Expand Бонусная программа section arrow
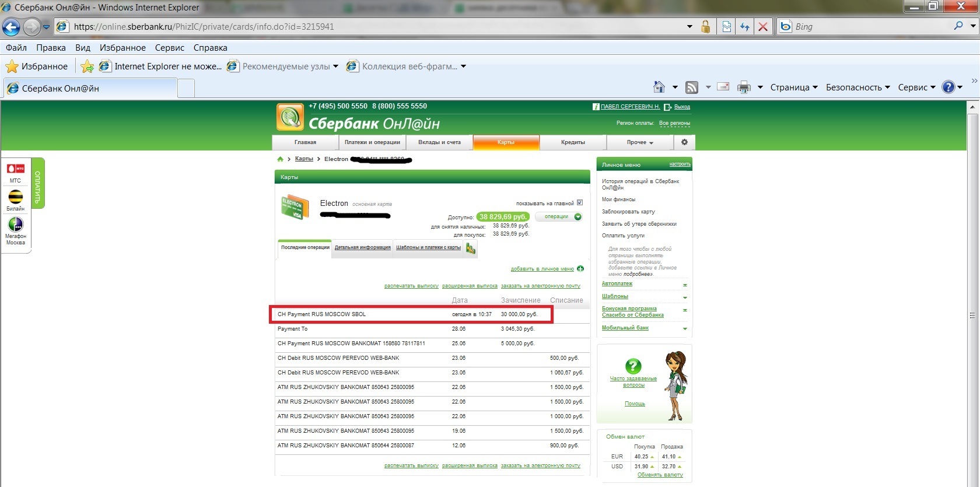This screenshot has height=487, width=980. (x=685, y=310)
